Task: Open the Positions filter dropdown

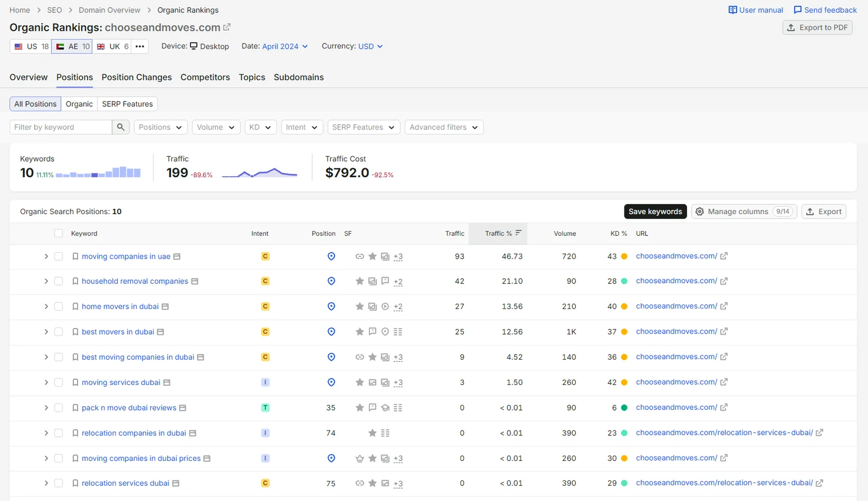Action: (x=161, y=127)
